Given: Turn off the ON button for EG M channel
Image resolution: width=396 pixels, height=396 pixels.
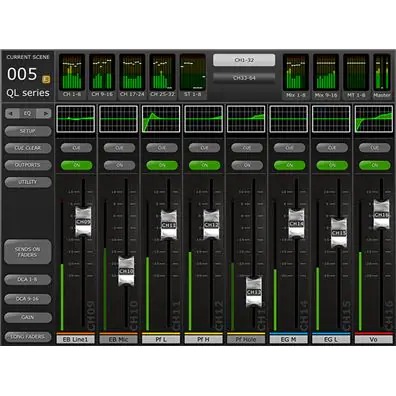Looking at the screenshot, I should click(289, 165).
